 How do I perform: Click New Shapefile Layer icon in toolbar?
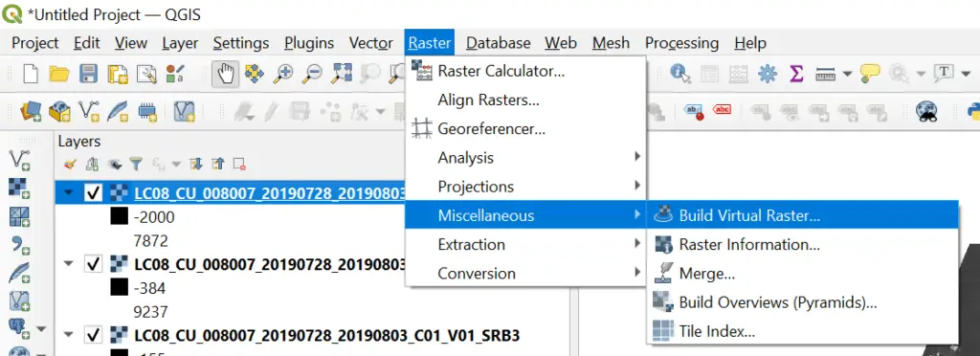tap(89, 112)
